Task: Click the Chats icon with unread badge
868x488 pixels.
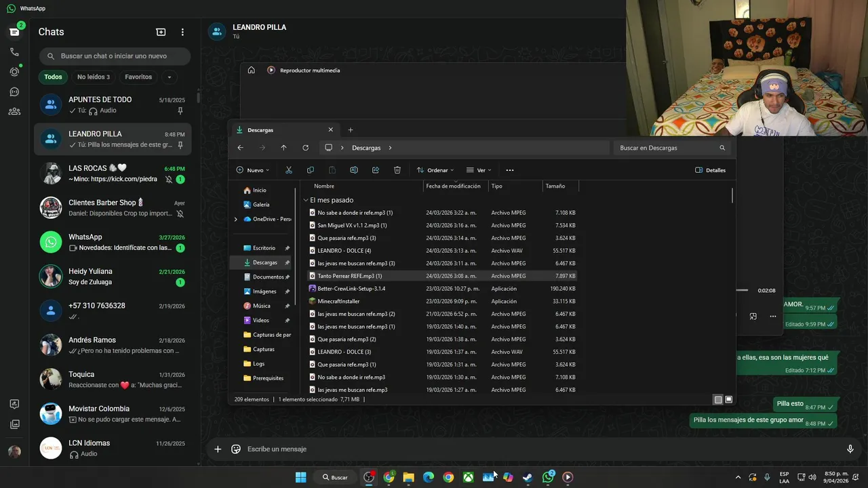Action: point(14,32)
